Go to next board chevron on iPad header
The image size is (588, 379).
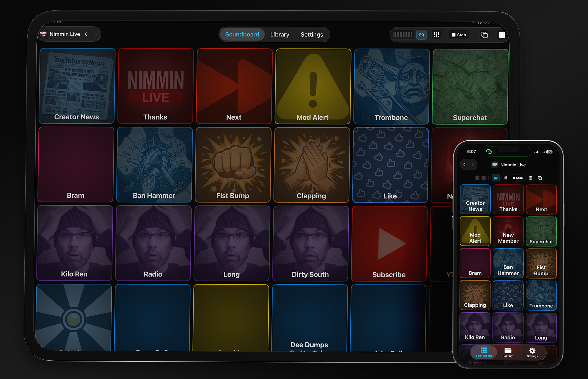[x=96, y=34]
